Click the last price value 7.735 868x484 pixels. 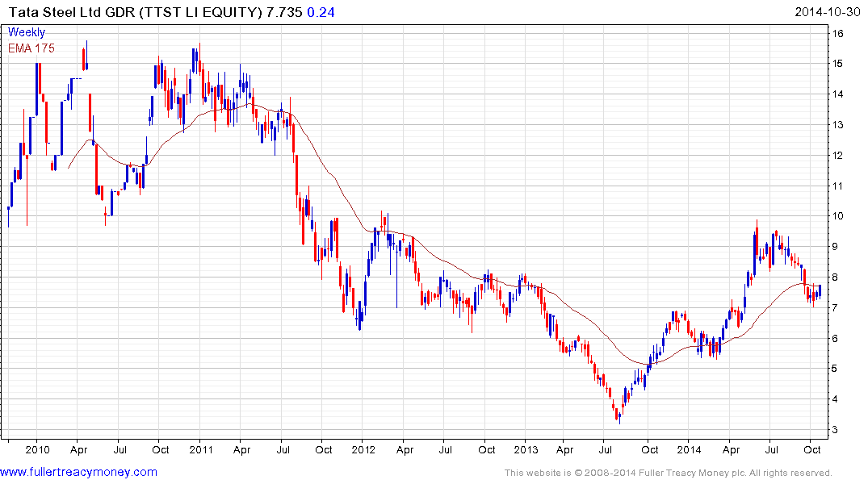click(x=284, y=12)
